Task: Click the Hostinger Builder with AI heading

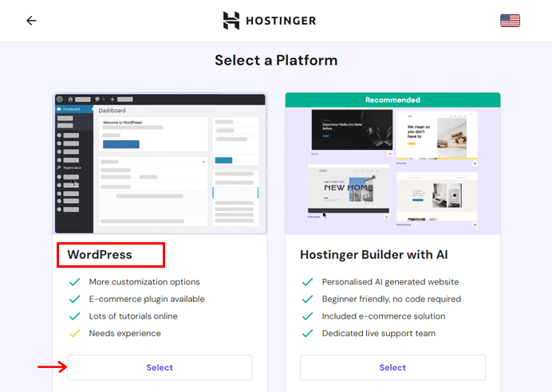Action: (374, 254)
